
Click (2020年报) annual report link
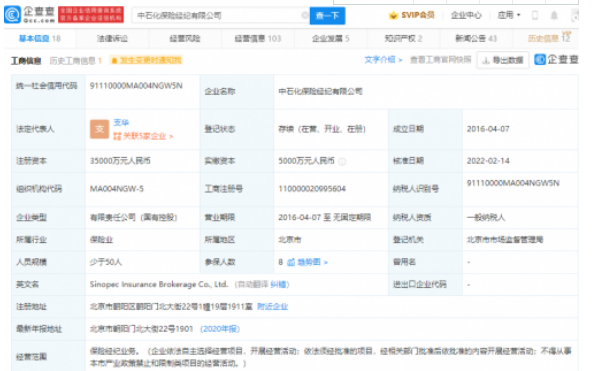[220, 329]
